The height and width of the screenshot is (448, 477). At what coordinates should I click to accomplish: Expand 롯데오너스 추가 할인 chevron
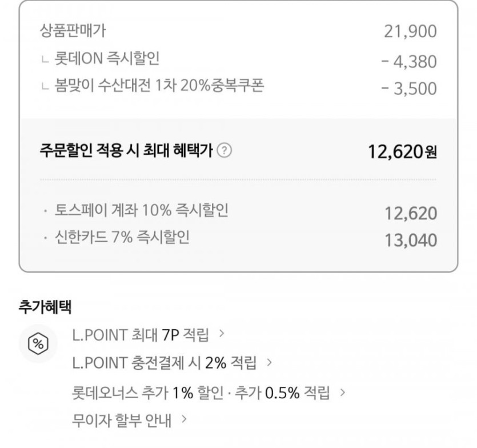(x=343, y=393)
